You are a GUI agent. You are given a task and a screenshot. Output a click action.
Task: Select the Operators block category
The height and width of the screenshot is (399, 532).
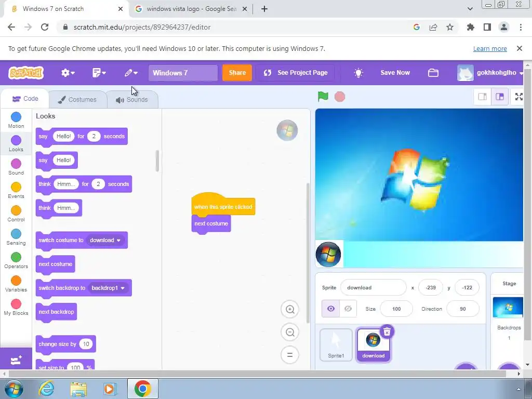[x=16, y=261]
